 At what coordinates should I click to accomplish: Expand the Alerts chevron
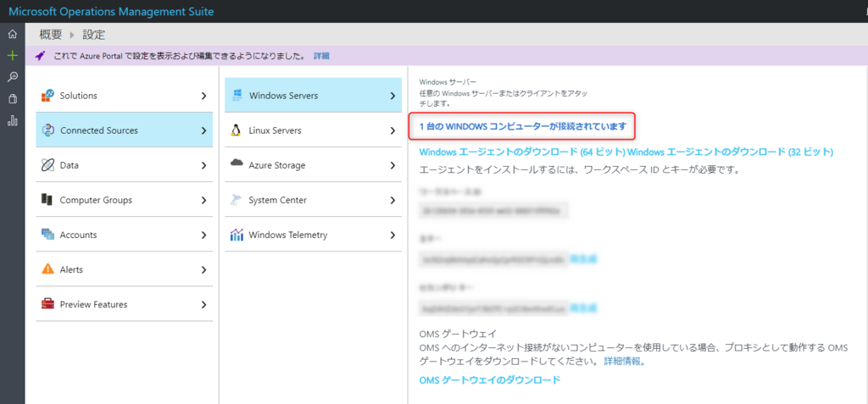[x=203, y=270]
